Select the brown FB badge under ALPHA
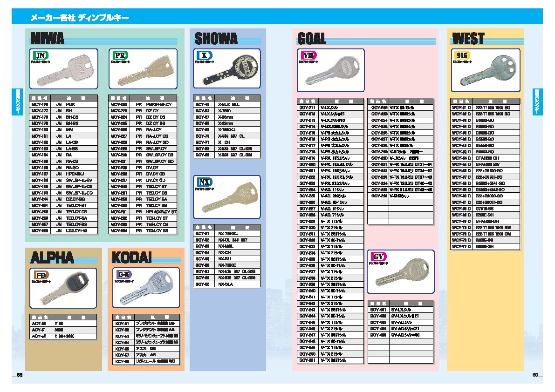 pos(41,275)
